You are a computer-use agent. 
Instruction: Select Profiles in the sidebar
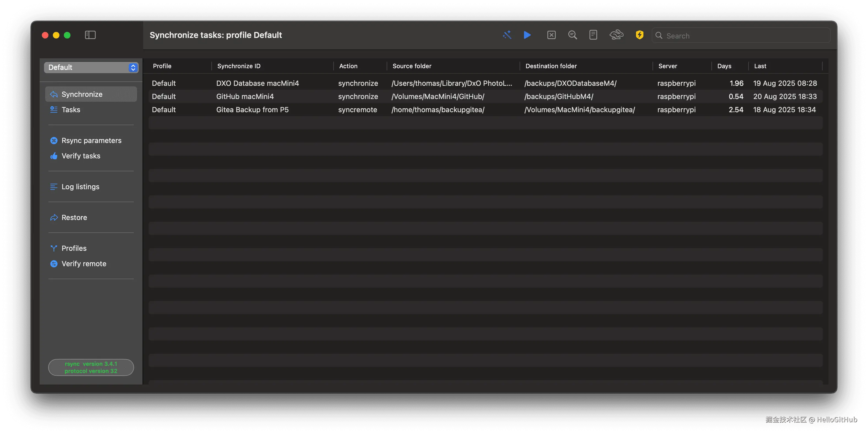coord(74,248)
